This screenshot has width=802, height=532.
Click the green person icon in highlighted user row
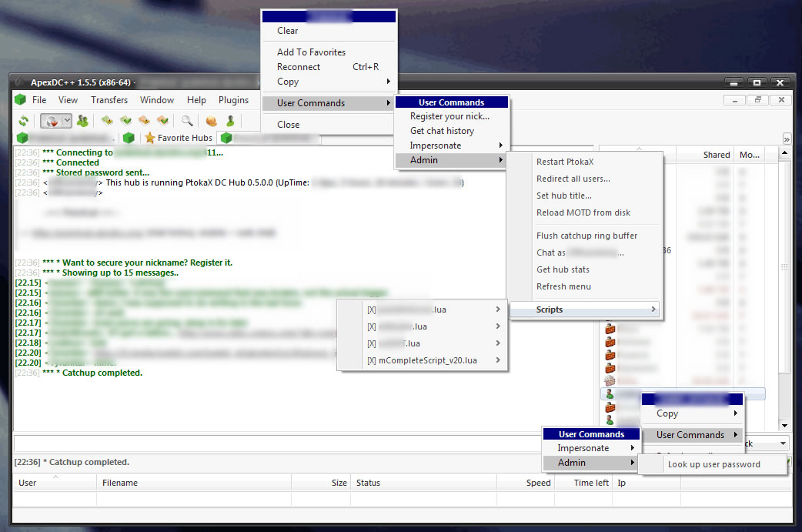click(x=610, y=394)
